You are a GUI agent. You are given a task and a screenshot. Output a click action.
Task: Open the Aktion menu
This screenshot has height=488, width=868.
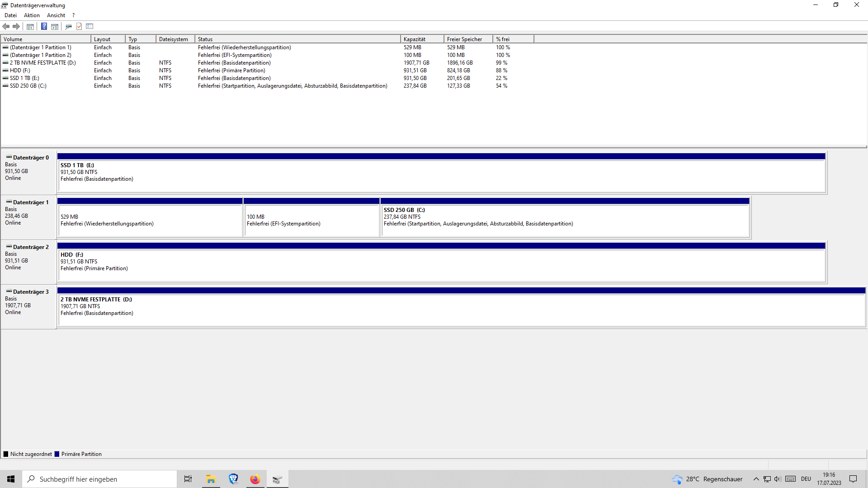[x=32, y=15]
